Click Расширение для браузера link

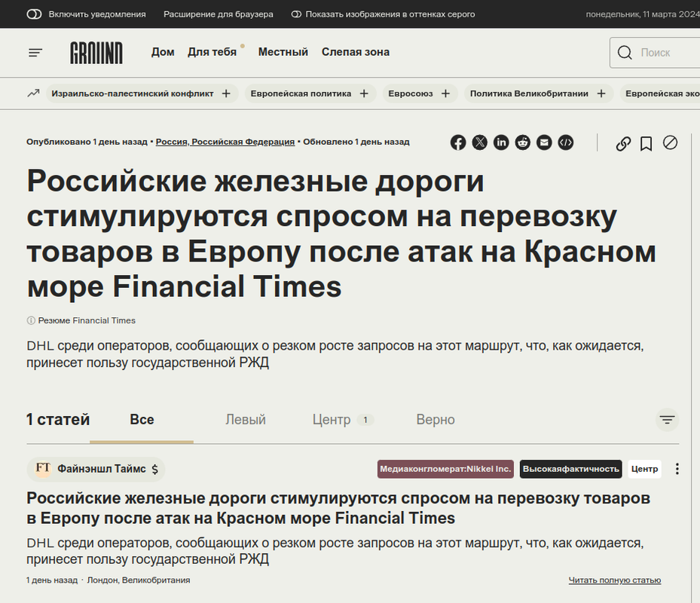[219, 14]
